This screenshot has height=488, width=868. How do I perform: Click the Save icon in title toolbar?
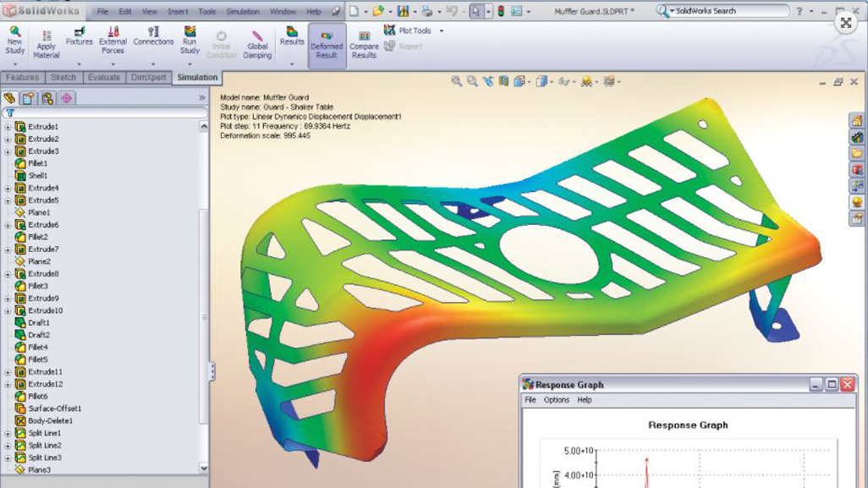point(403,10)
